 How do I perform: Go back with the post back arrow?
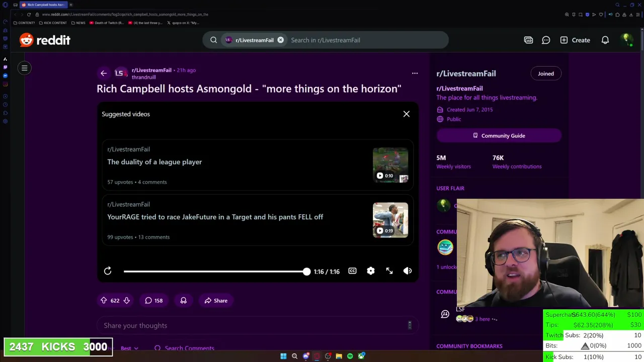tap(104, 73)
